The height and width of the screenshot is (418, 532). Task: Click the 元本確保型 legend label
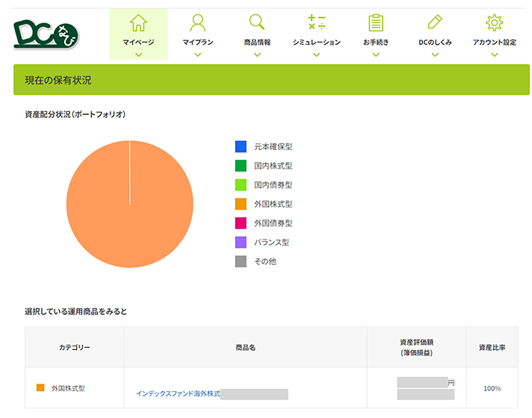273,146
